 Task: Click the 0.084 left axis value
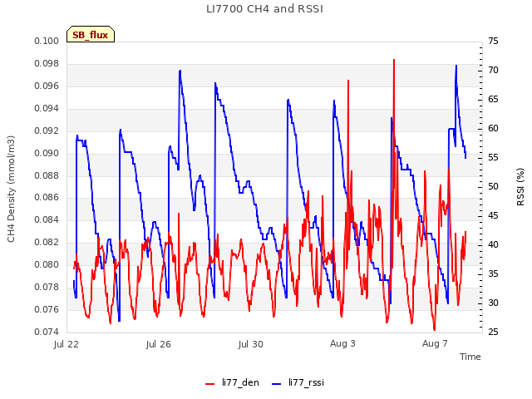47,219
